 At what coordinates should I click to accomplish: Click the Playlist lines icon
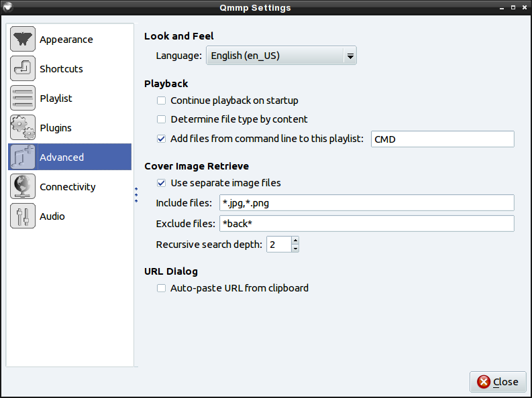23,98
